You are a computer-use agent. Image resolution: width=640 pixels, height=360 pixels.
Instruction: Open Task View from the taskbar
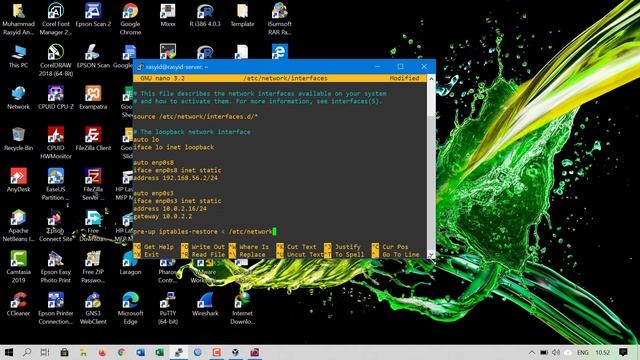pos(45,352)
